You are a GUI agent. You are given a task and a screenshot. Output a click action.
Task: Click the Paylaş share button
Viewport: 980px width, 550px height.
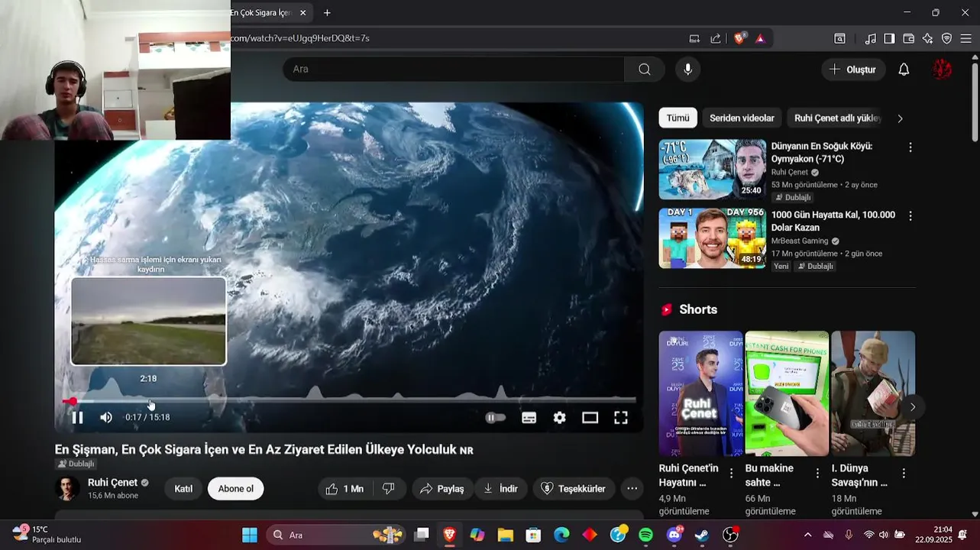pos(441,489)
